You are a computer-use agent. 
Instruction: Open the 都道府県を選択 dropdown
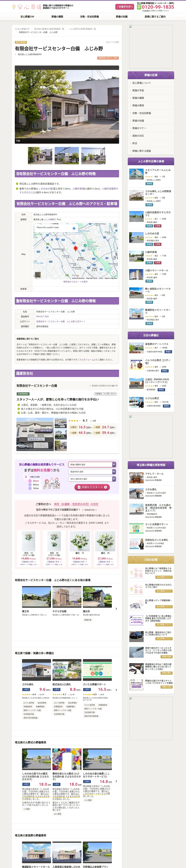pos(92,472)
